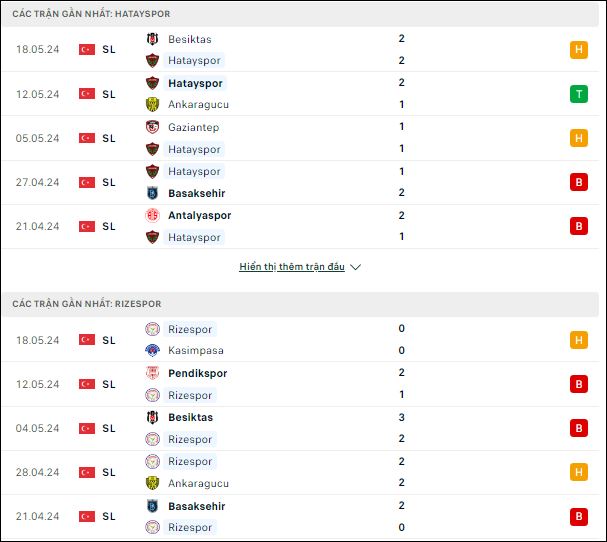Click the green T result badge for Hatayspor vs Ankaragucu

(x=579, y=94)
